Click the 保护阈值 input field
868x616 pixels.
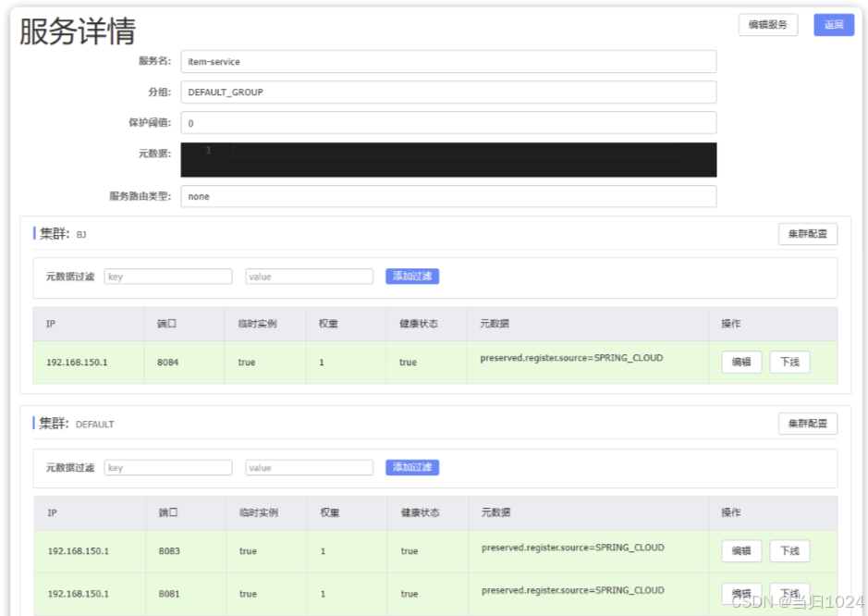[x=448, y=123]
